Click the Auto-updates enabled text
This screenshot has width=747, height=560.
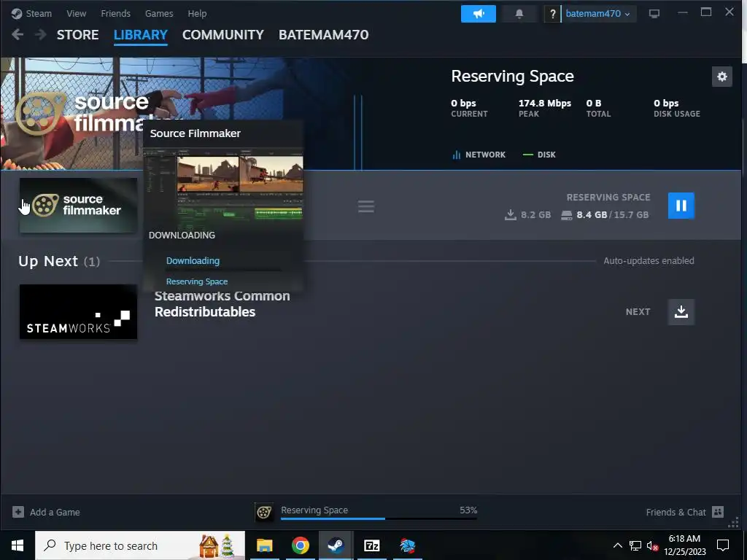coord(649,261)
